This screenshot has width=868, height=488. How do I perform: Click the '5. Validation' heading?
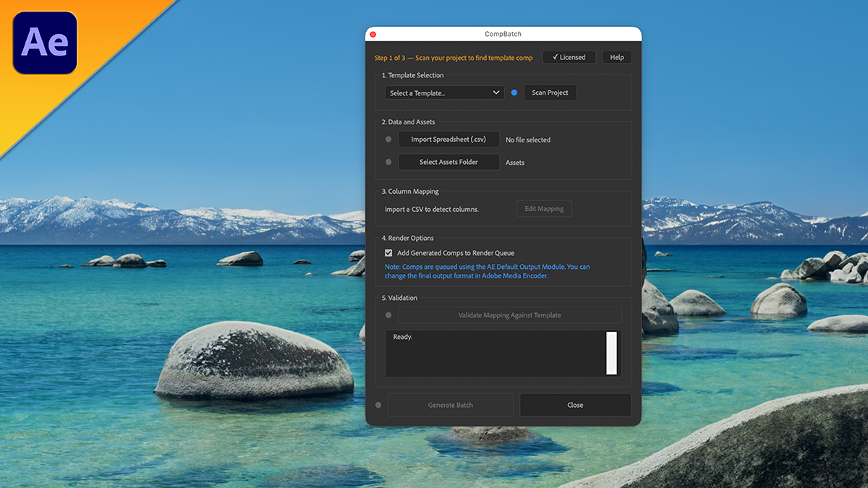[399, 298]
